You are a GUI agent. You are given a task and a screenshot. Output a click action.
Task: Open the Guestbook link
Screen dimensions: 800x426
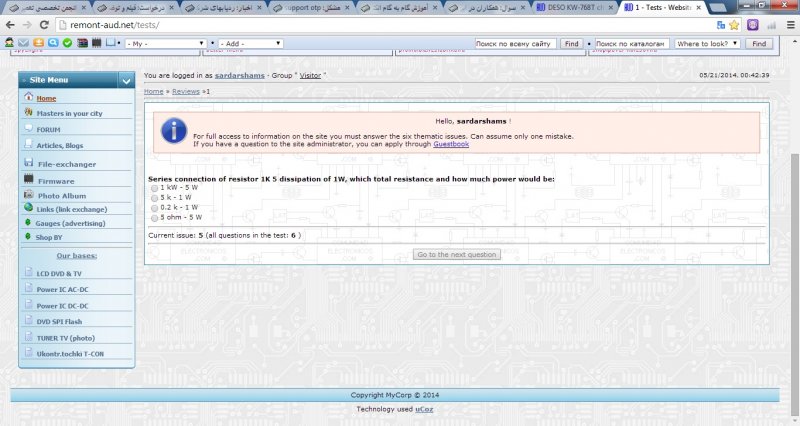(x=451, y=144)
